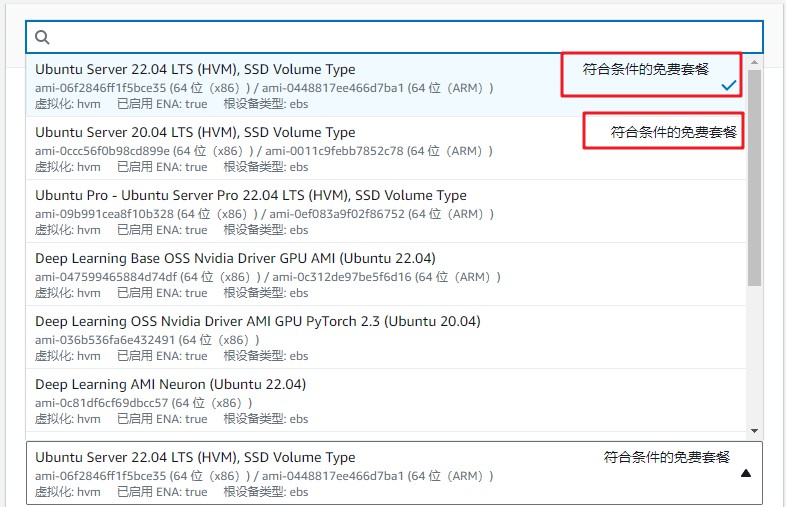786x507 pixels.
Task: Click the search magnifier icon
Action: (x=42, y=37)
